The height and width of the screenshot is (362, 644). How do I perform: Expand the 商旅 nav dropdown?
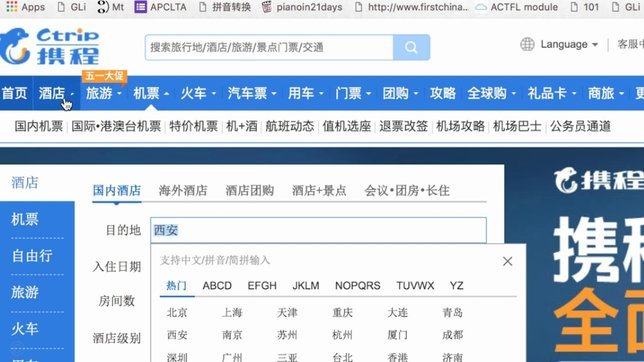point(606,93)
